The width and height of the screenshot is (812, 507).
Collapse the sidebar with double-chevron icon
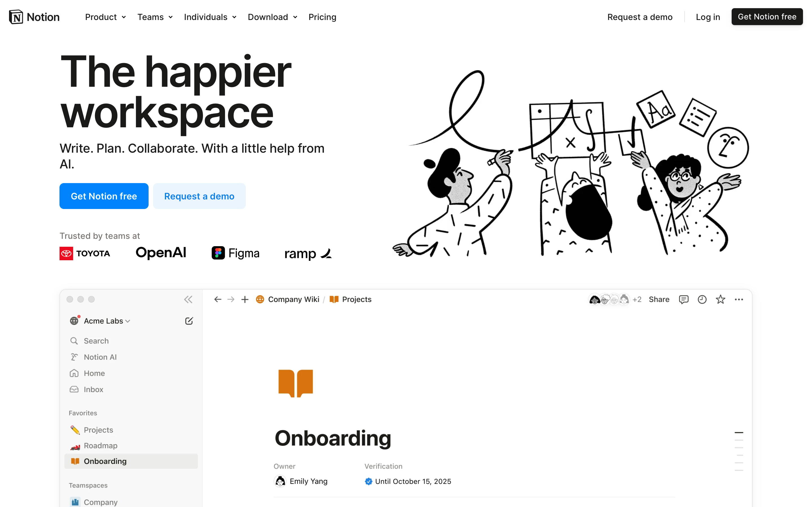[x=188, y=299]
